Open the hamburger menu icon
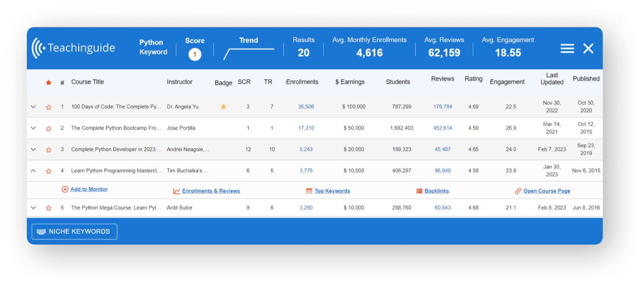Viewport: 644px width, 286px height. tap(567, 48)
